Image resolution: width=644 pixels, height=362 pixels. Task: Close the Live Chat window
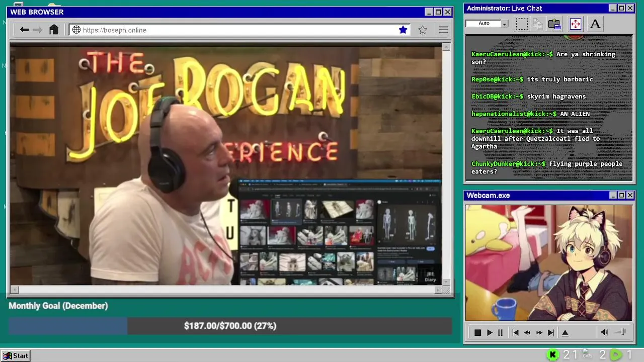pyautogui.click(x=630, y=8)
